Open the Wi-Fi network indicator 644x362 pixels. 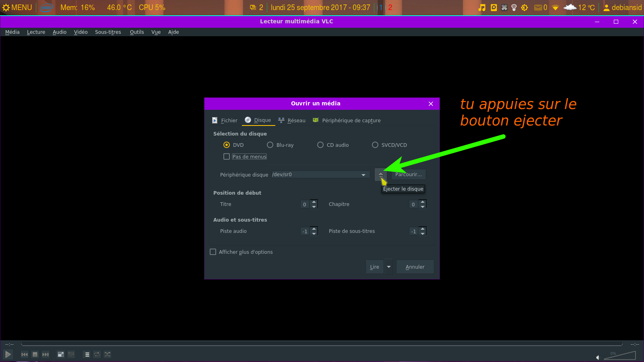[555, 8]
